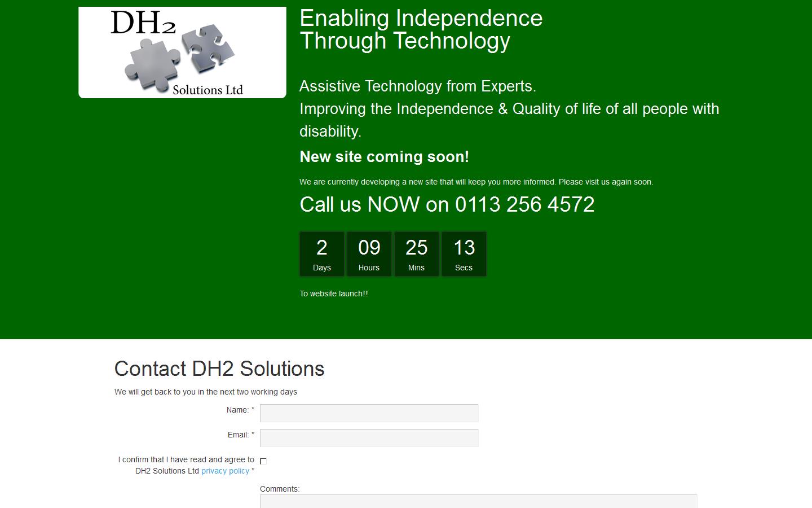This screenshot has width=812, height=508.
Task: Click the 'To website launch!!' text
Action: coord(333,294)
